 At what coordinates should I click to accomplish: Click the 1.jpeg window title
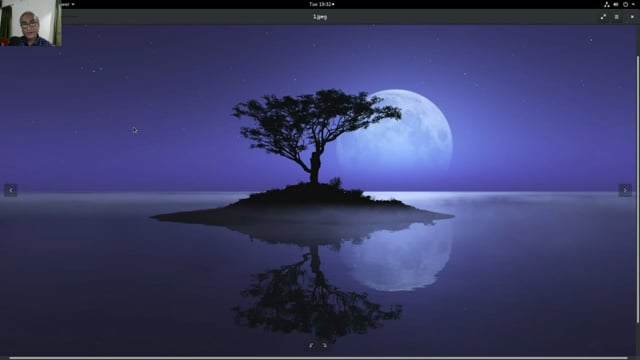pyautogui.click(x=320, y=17)
